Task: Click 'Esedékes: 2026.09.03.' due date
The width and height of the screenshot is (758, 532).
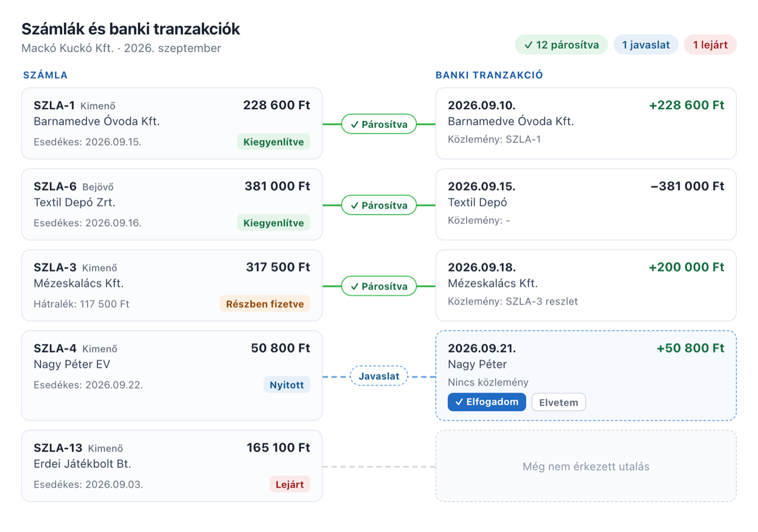Action: [x=88, y=484]
